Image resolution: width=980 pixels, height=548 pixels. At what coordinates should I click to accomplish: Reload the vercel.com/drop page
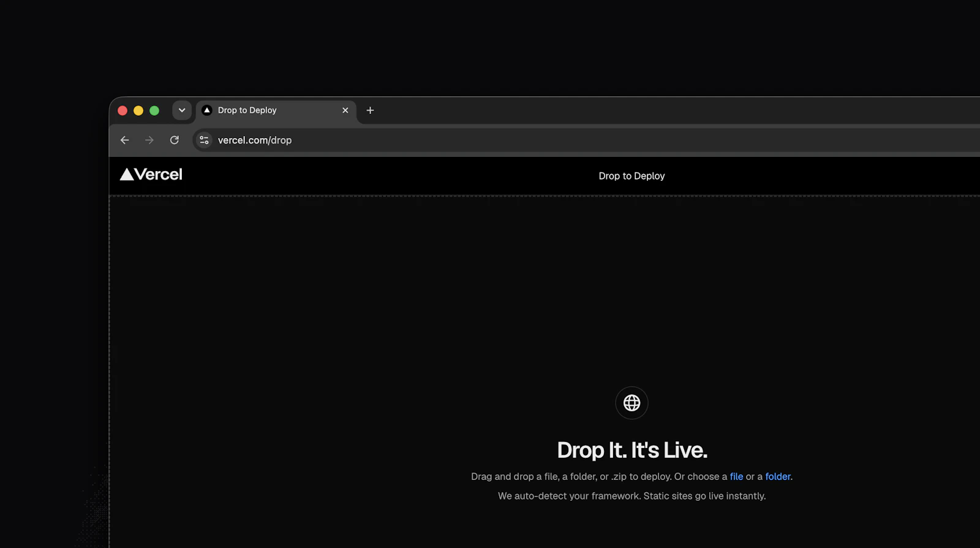tap(175, 140)
